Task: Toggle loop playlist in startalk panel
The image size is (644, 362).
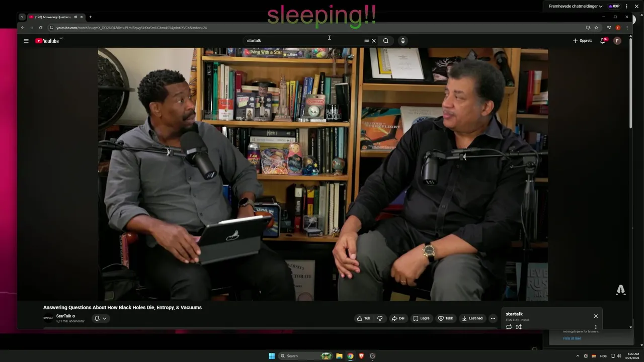Action: [509, 327]
